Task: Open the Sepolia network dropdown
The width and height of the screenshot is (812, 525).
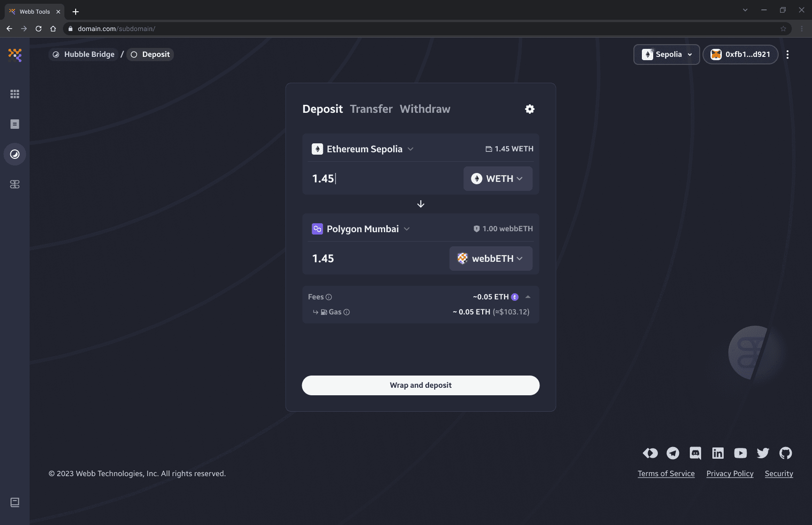Action: coord(667,55)
